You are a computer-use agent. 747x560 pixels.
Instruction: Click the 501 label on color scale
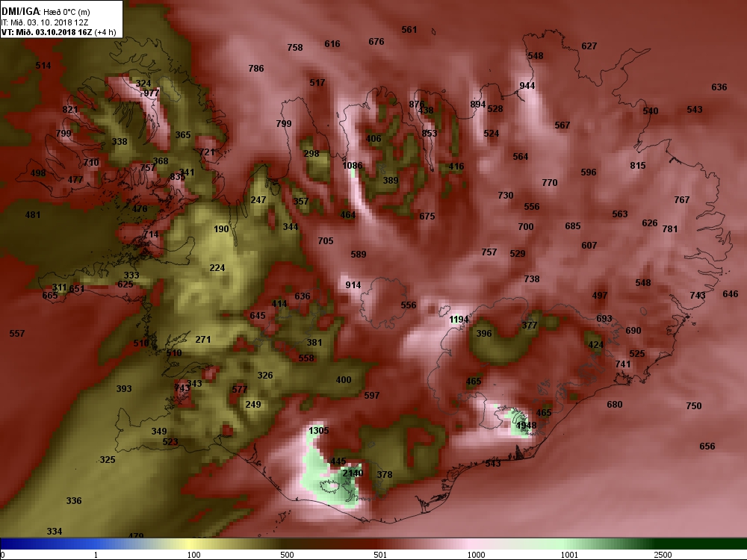coord(380,555)
